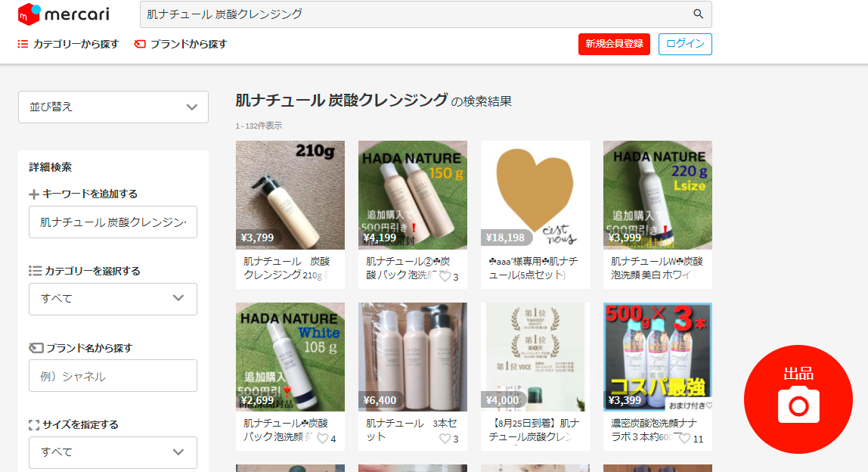
Task: Open the three bottles ¥6,400 thumbnail
Action: tap(412, 357)
